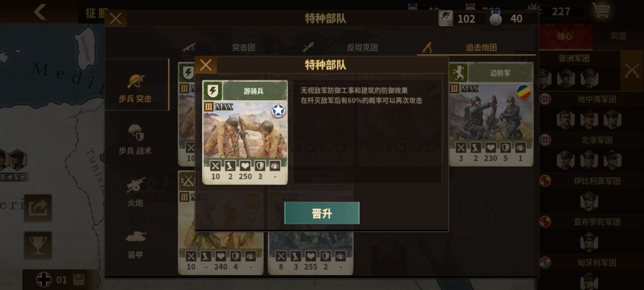Click the shopping cart icon
Image resolution: width=644 pixels, height=290 pixels.
tap(600, 11)
